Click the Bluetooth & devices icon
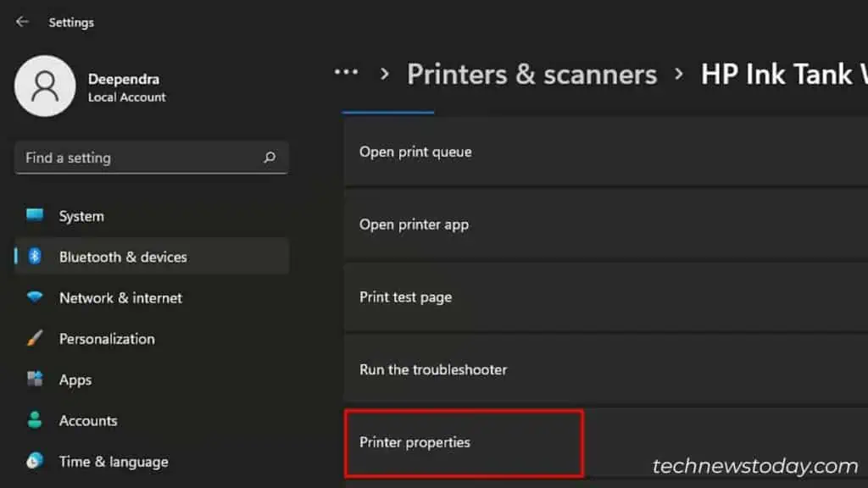The height and width of the screenshot is (488, 868). (35, 257)
